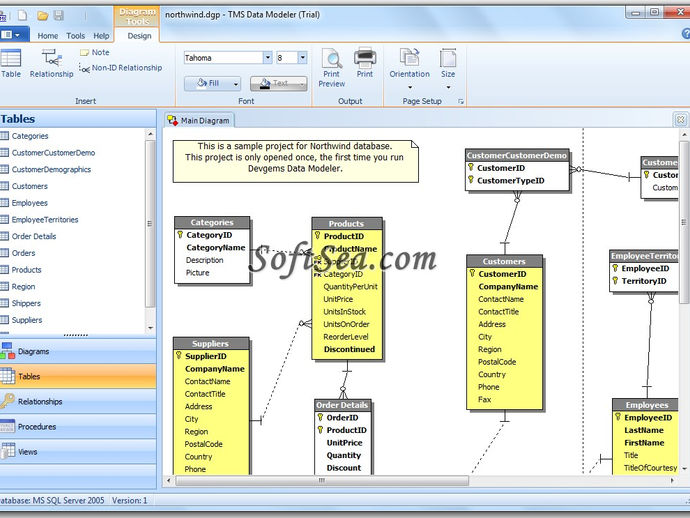Switch to the Home ribbon tab
Viewport: 690px width, 518px height.
point(48,36)
